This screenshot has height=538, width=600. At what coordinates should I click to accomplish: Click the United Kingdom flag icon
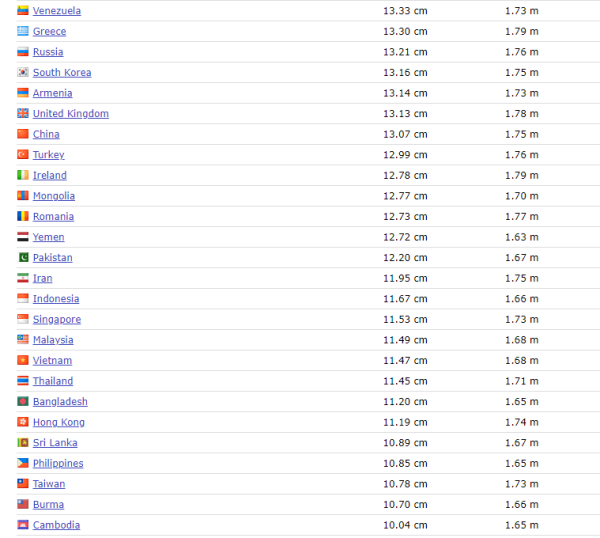pyautogui.click(x=23, y=114)
